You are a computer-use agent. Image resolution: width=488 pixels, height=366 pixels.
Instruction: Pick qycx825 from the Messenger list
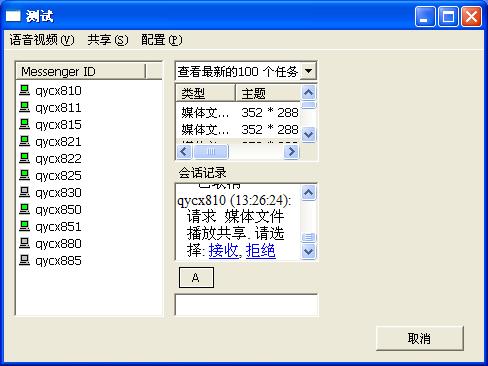(58, 176)
